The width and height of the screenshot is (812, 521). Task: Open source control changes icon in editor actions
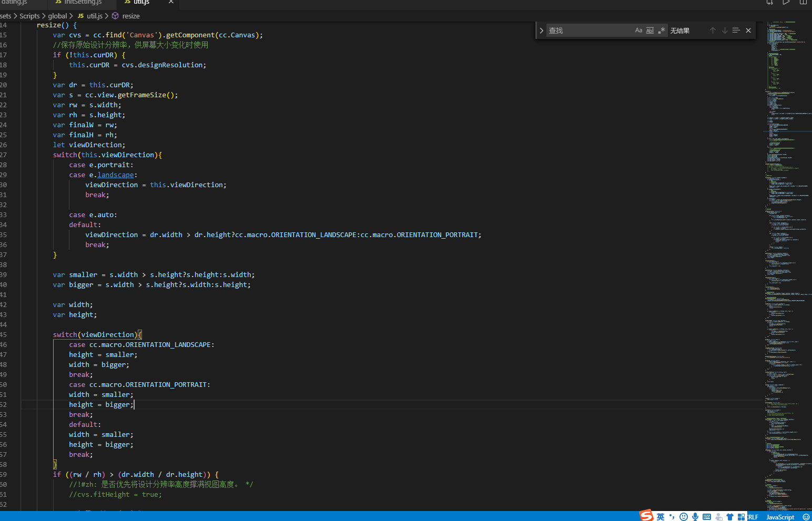tap(770, 2)
